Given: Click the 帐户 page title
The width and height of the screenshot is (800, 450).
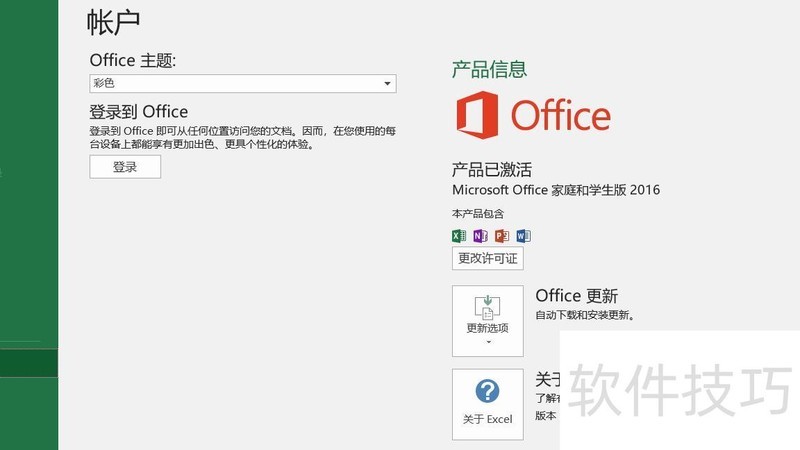Looking at the screenshot, I should pos(113,23).
